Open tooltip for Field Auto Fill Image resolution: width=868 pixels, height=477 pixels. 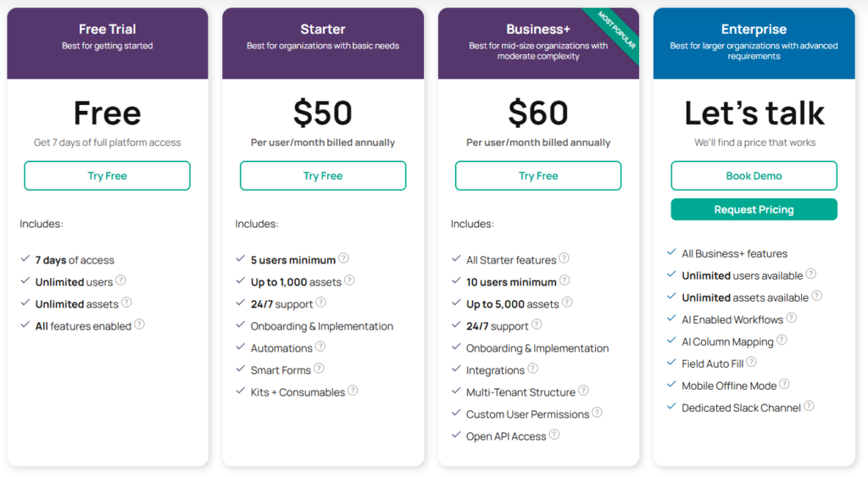752,363
